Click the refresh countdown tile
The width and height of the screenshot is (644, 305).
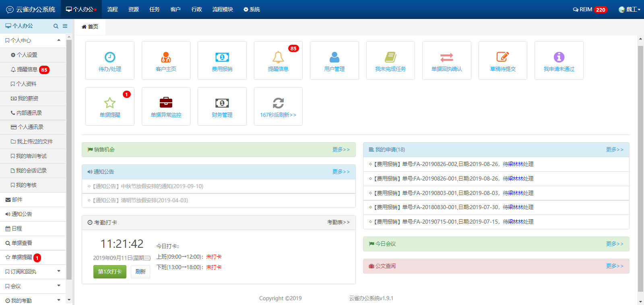(278, 106)
